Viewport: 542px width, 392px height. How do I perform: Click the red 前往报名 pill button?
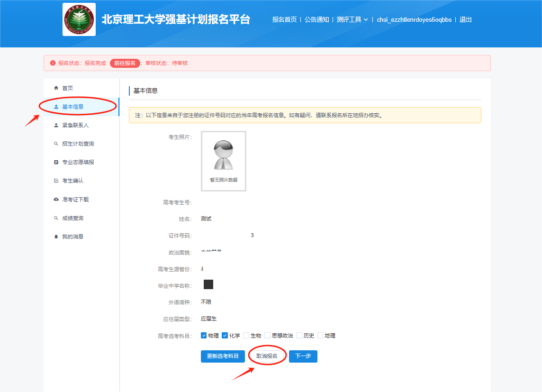125,63
